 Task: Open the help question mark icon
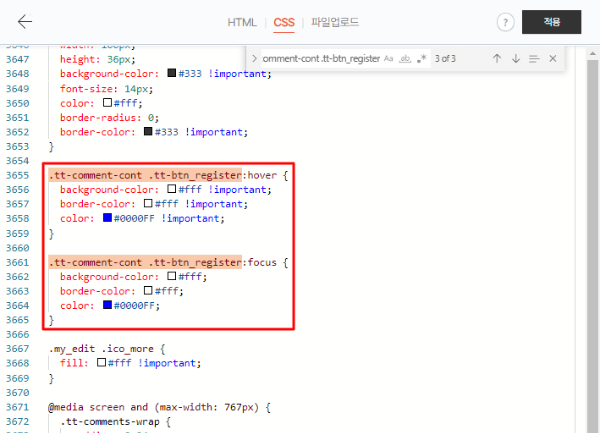(x=505, y=22)
